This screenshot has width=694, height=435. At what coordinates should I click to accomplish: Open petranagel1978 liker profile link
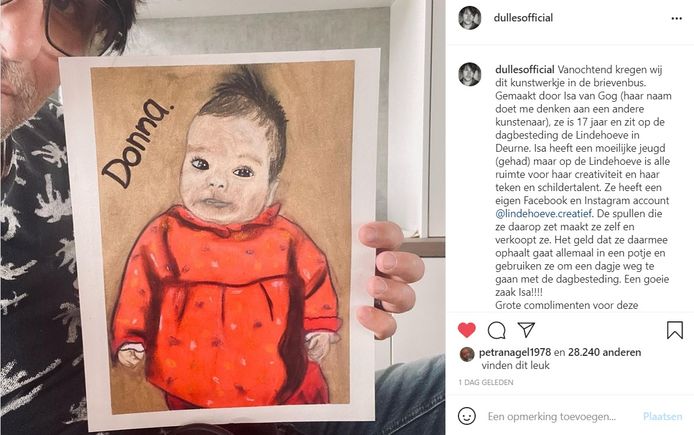click(515, 353)
